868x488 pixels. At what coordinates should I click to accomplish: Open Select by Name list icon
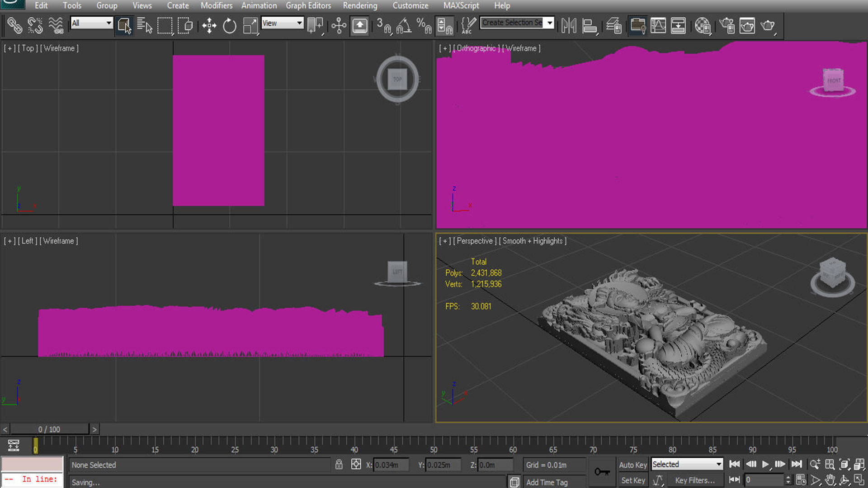click(144, 25)
